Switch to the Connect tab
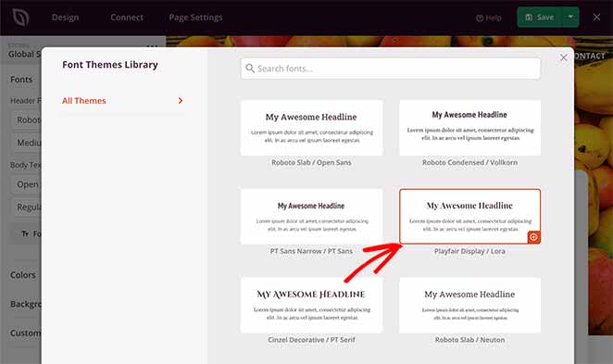The height and width of the screenshot is (364, 613). click(127, 18)
